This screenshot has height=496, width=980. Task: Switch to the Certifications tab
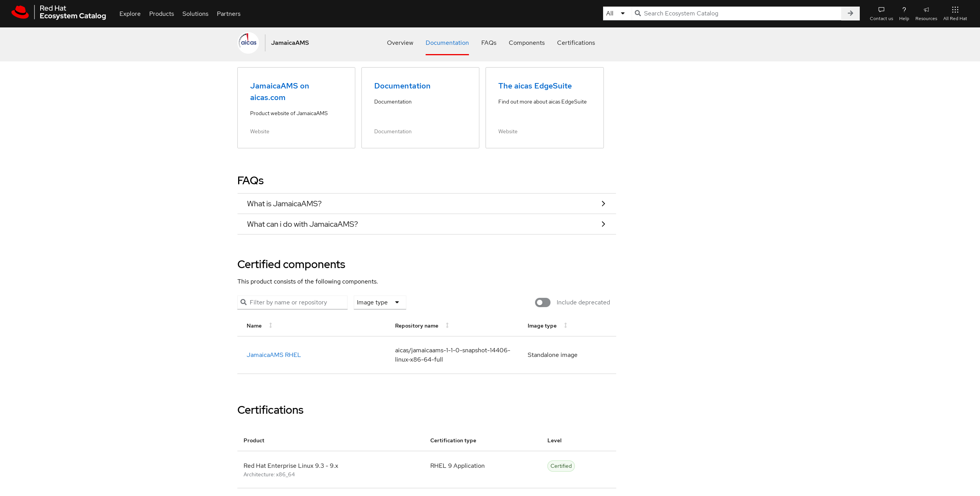(x=576, y=43)
